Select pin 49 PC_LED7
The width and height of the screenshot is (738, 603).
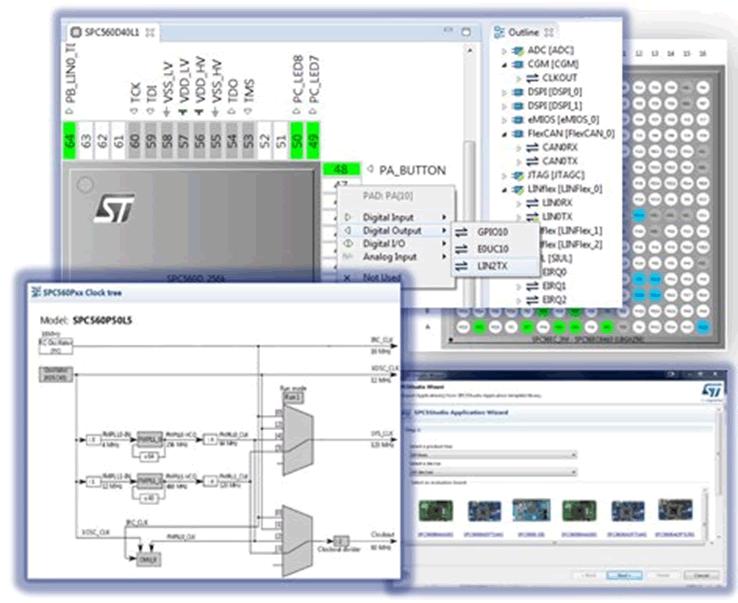(313, 140)
